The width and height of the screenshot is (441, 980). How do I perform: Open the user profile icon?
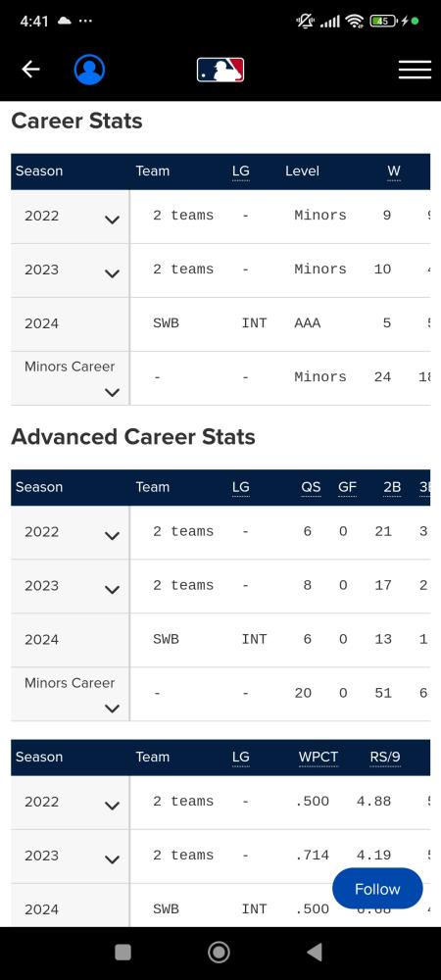(x=89, y=70)
